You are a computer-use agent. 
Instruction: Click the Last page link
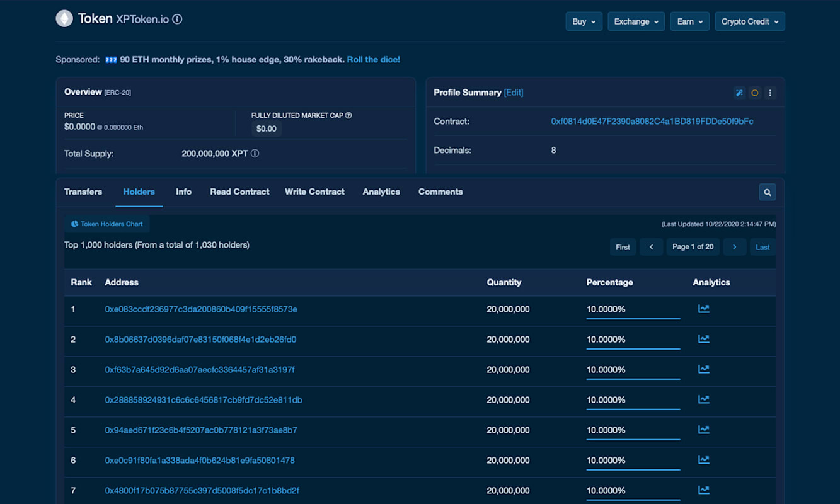click(x=762, y=247)
